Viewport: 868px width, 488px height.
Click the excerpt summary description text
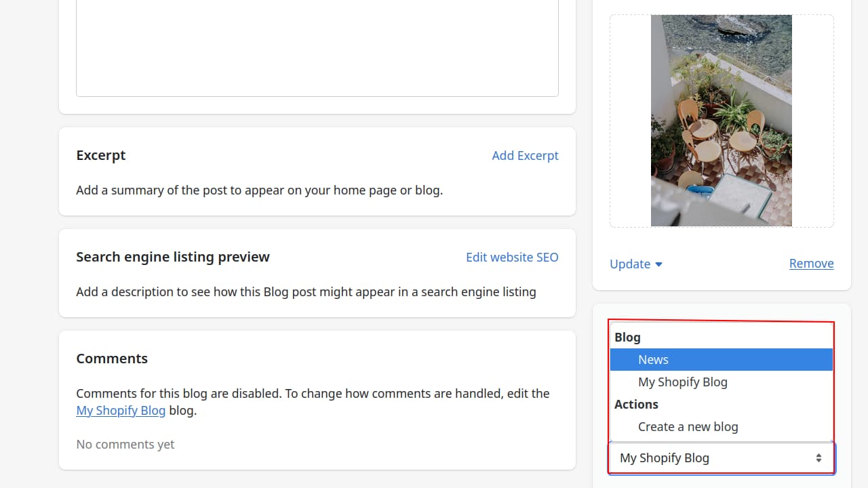click(259, 190)
